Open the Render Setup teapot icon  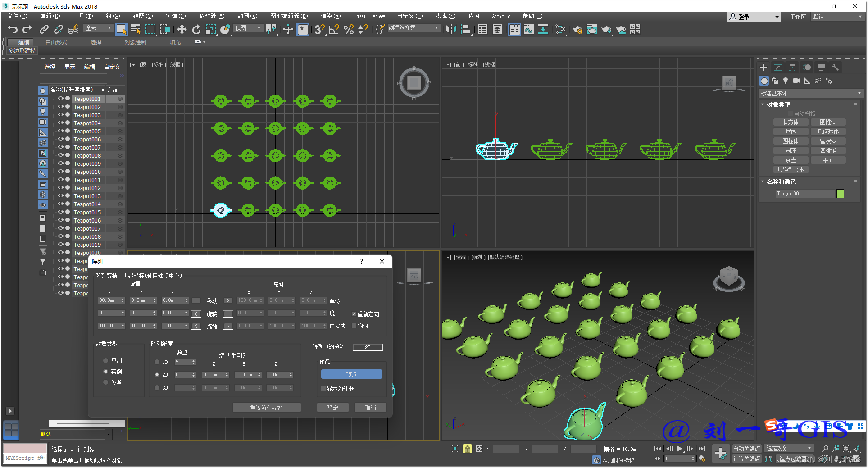tap(577, 30)
